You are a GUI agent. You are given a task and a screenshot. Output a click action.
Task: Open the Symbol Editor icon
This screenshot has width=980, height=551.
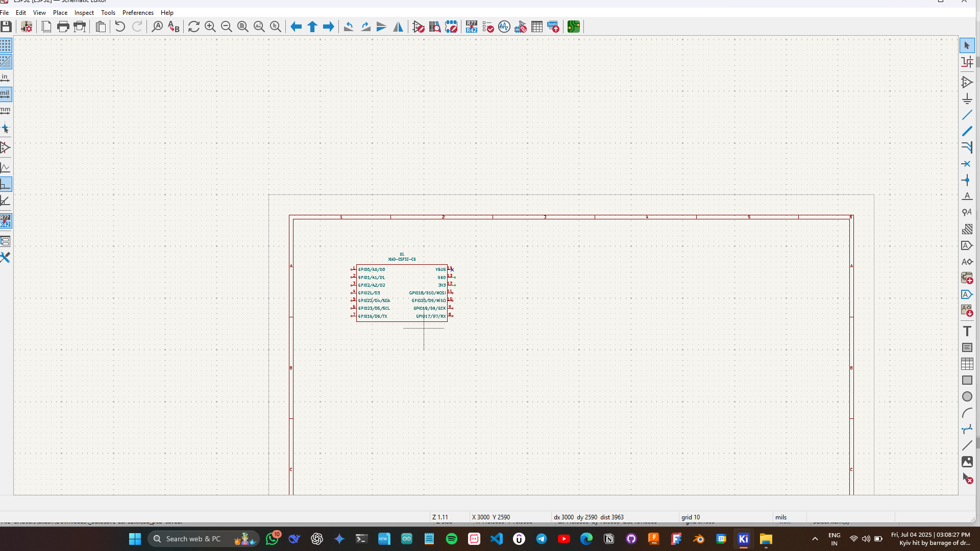(419, 27)
